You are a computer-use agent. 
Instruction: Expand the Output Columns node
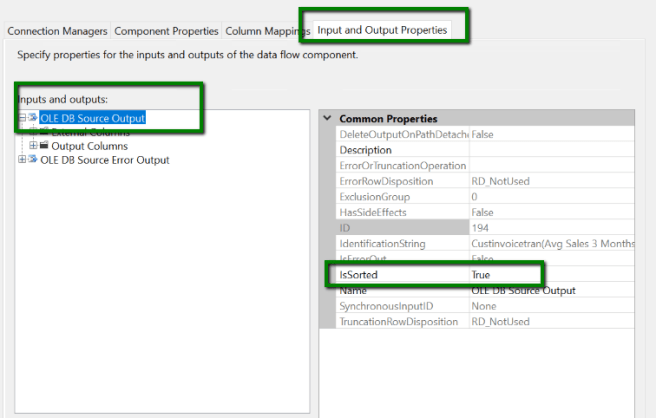(33, 146)
